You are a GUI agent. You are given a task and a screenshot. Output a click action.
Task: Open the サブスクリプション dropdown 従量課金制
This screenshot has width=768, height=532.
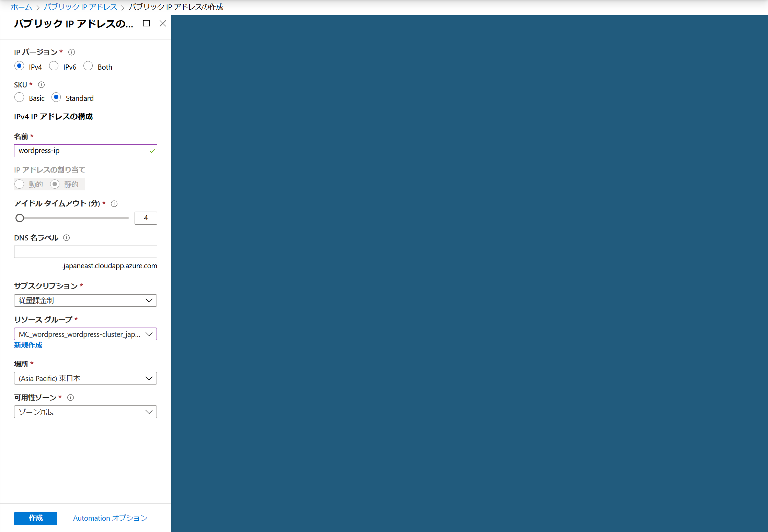[85, 300]
